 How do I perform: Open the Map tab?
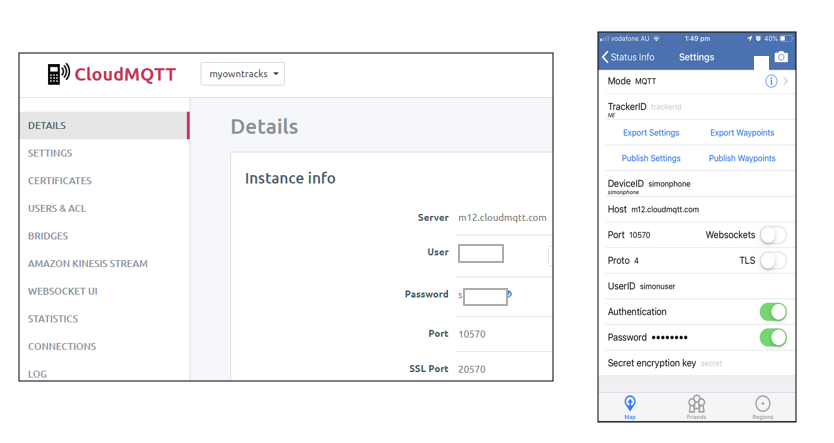(630, 407)
